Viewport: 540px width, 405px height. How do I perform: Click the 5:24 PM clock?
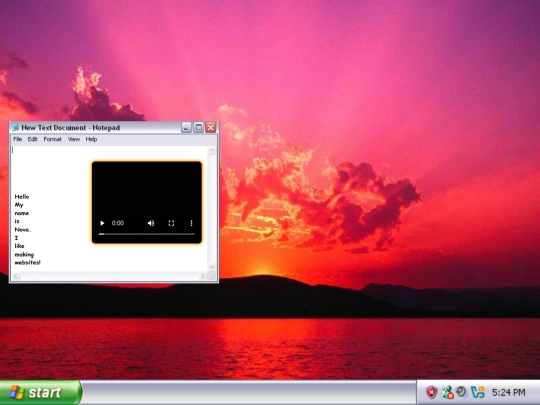(508, 392)
